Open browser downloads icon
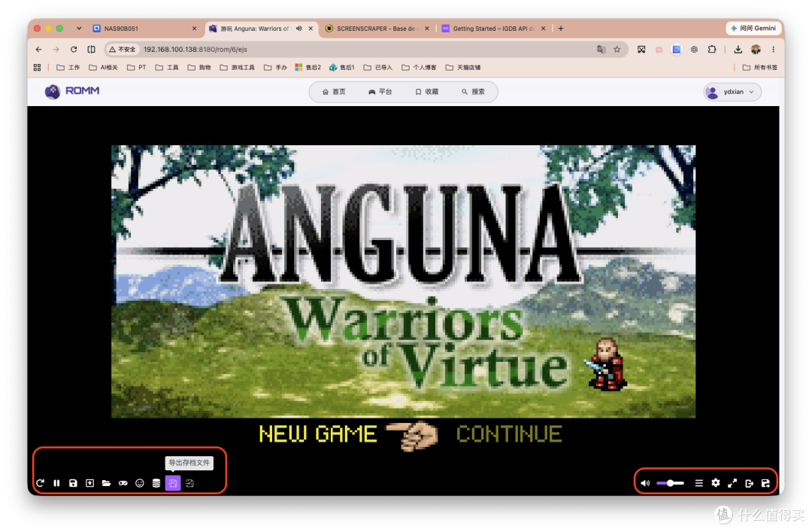 [738, 49]
